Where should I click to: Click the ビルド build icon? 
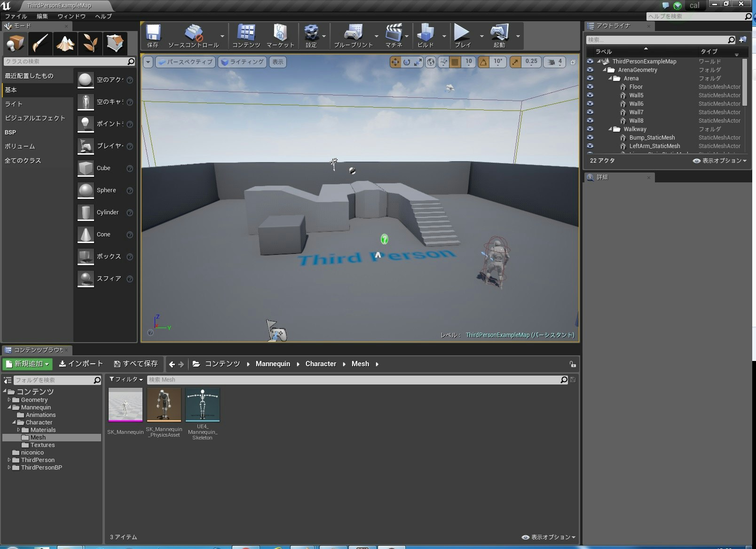point(425,36)
